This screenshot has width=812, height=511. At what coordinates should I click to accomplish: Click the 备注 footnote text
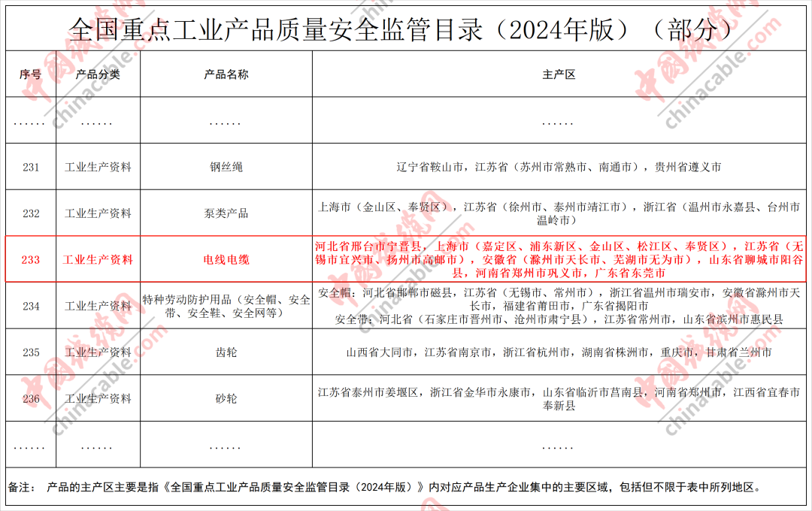point(385,487)
